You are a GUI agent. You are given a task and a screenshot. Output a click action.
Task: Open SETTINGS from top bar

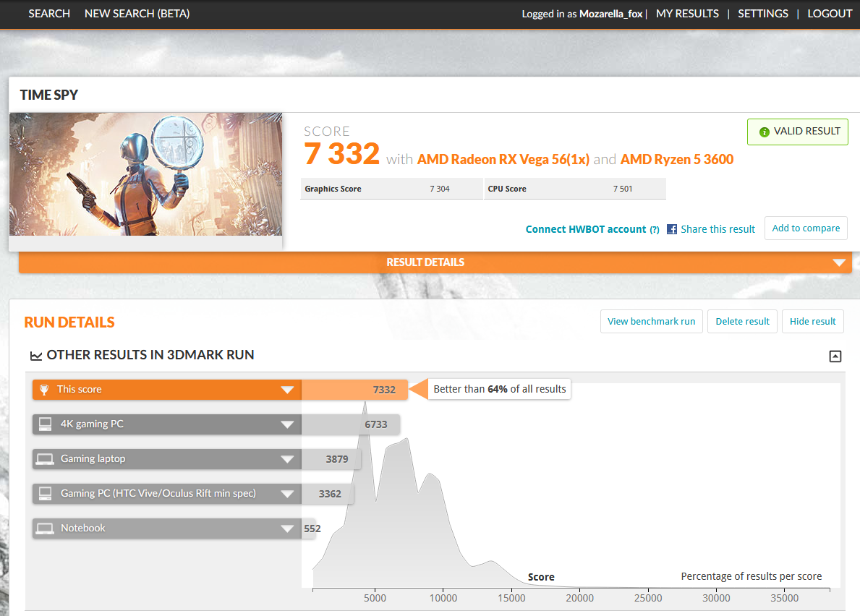(763, 14)
